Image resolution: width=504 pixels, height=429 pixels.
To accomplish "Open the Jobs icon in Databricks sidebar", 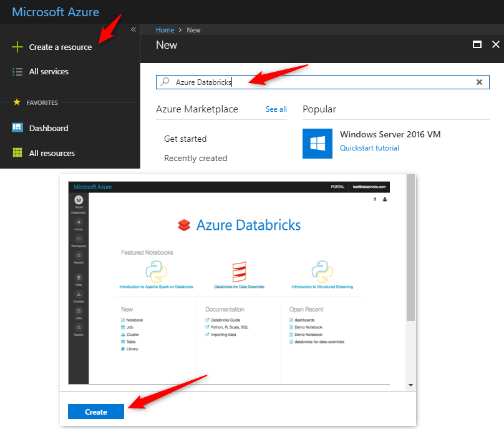I will pyautogui.click(x=79, y=311).
